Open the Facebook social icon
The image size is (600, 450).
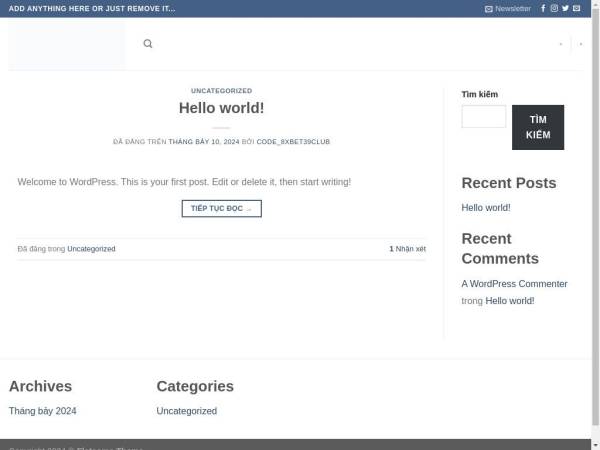pyautogui.click(x=543, y=8)
